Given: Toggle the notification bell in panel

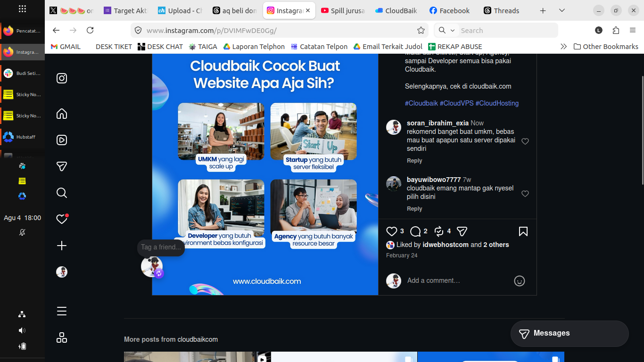Looking at the screenshot, I should pos(22,232).
